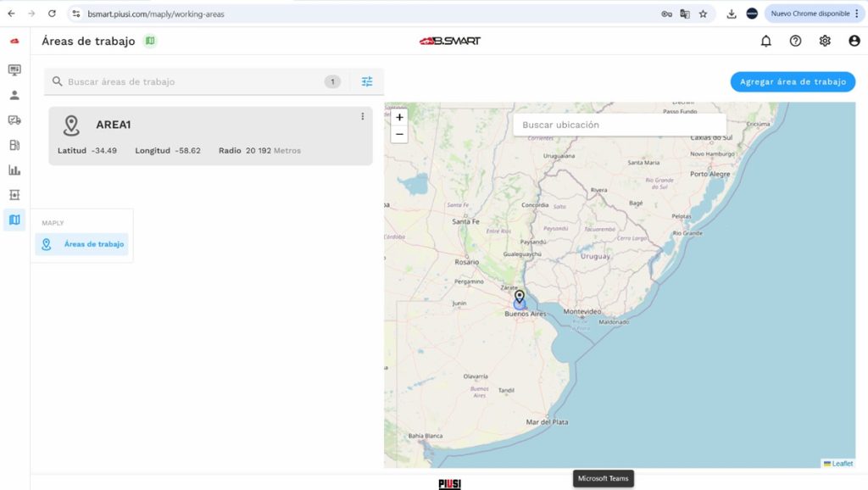Click Agregar área de trabajo button

793,81
